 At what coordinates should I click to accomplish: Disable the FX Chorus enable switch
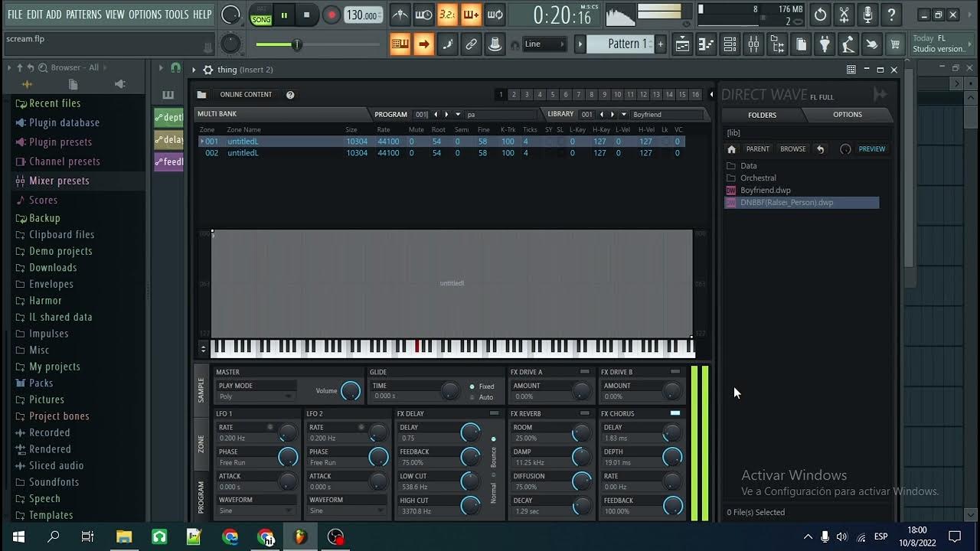pyautogui.click(x=675, y=413)
